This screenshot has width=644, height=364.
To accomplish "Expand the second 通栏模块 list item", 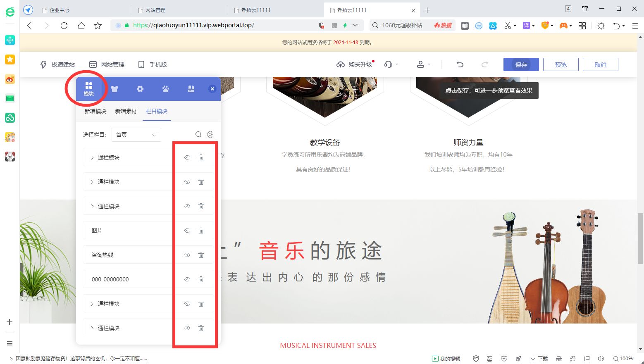I will [x=92, y=181].
